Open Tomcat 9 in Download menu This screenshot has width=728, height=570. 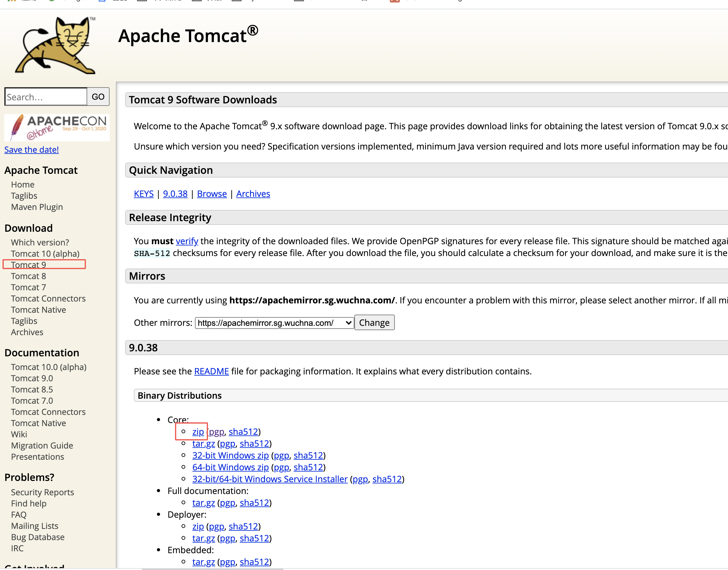28,265
